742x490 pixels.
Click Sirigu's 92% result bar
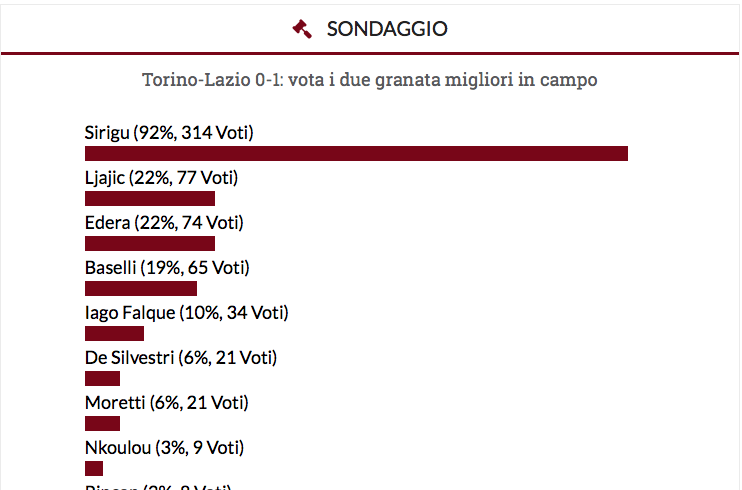[x=356, y=153]
